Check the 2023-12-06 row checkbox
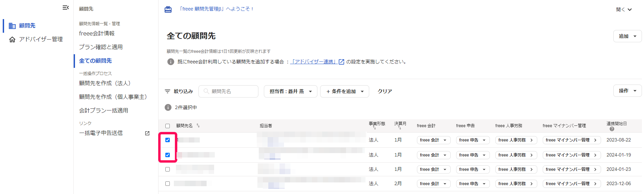The height and width of the screenshot is (194, 644). click(167, 183)
